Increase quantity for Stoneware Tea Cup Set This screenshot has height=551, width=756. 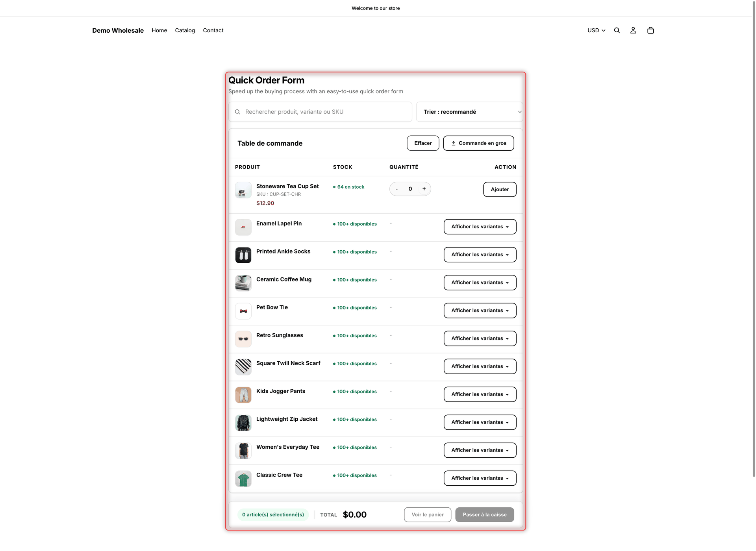(424, 189)
